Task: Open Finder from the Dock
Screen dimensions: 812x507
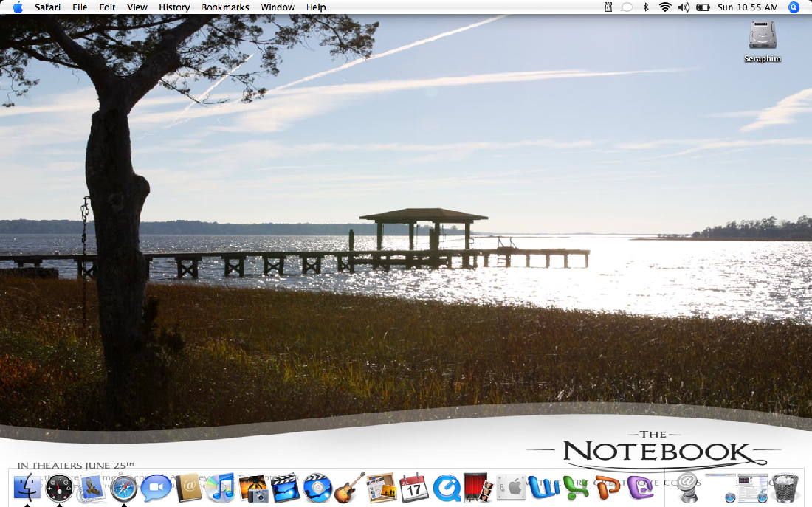Action: coord(27,487)
